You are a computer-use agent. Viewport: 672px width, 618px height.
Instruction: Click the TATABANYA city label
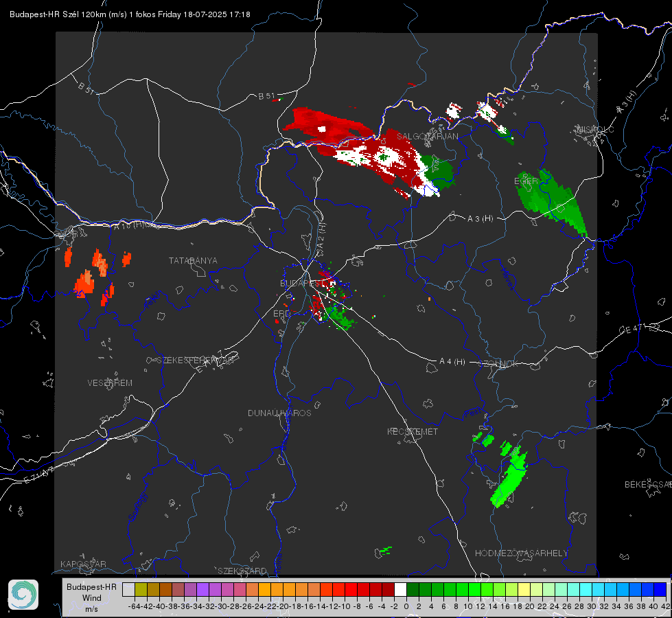[x=193, y=261]
